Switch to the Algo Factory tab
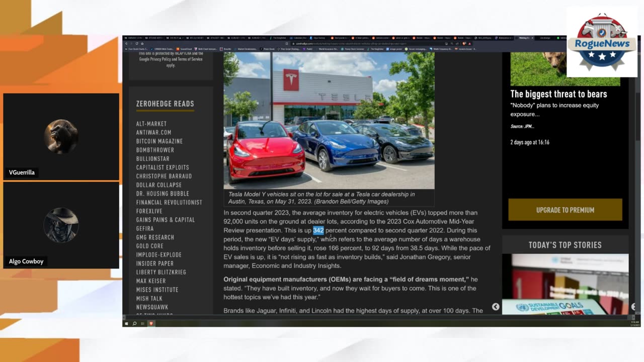 click(318, 38)
